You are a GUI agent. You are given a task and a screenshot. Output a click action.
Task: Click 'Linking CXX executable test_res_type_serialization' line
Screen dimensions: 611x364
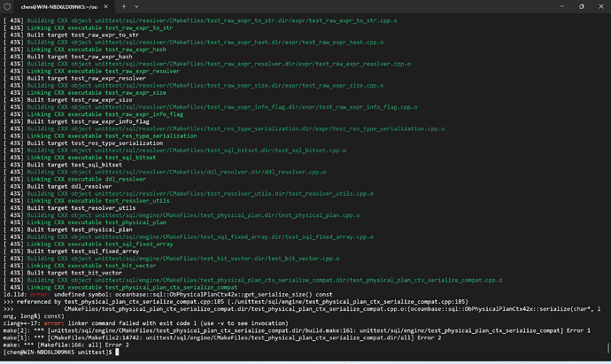coord(100,136)
